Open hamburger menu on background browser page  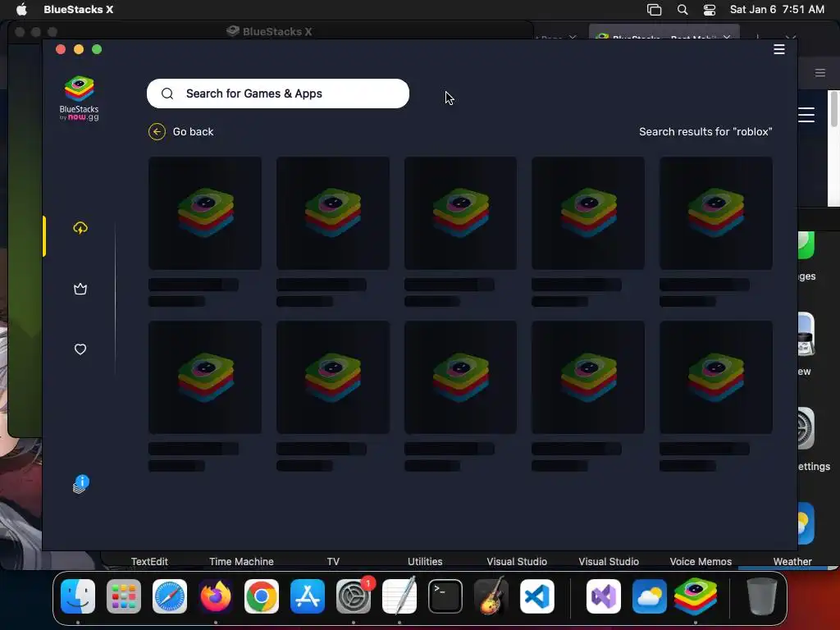pyautogui.click(x=806, y=115)
